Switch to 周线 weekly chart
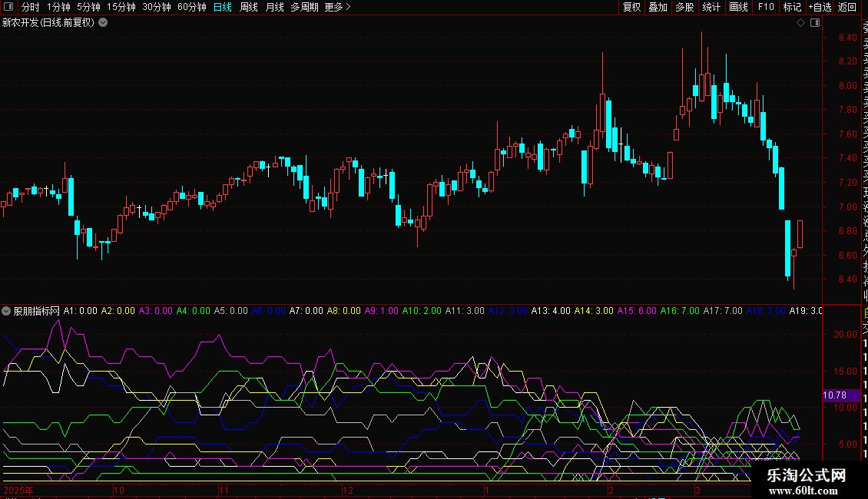868x499 pixels. 249,7
